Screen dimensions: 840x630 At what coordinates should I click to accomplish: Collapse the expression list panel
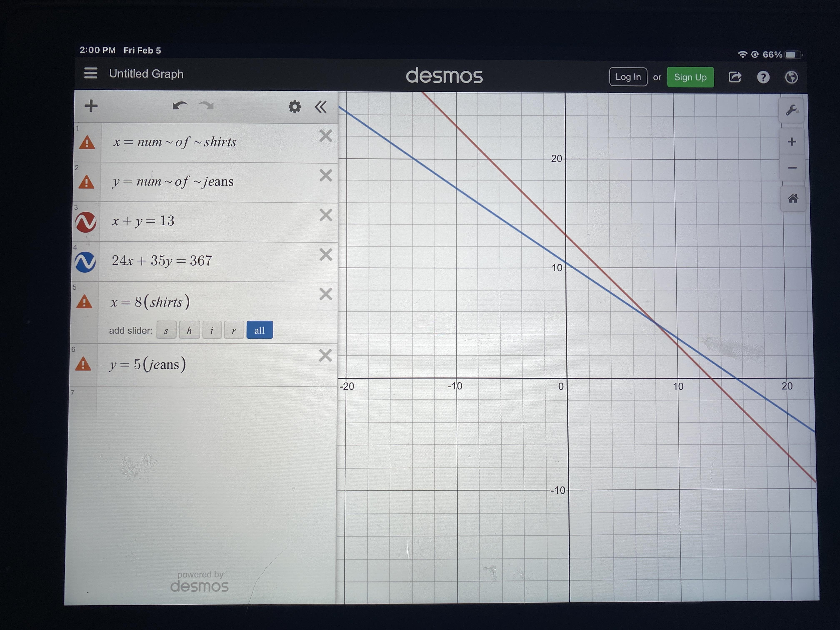[321, 107]
